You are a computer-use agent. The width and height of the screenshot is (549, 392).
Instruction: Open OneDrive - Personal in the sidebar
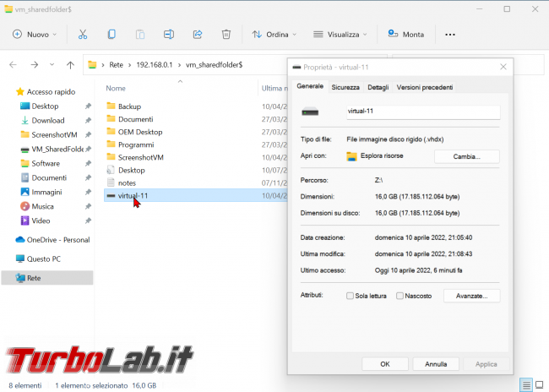coord(58,240)
